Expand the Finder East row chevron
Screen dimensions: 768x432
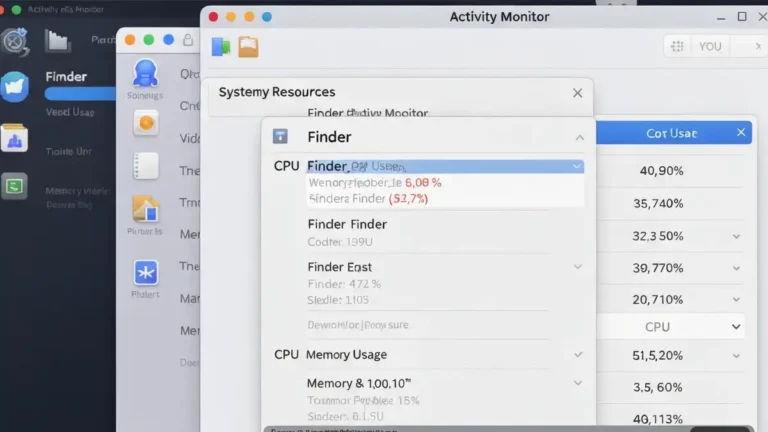tap(577, 267)
